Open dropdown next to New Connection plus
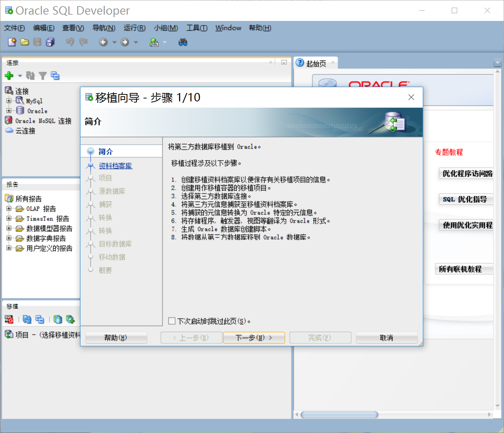The width and height of the screenshot is (504, 433). point(20,76)
